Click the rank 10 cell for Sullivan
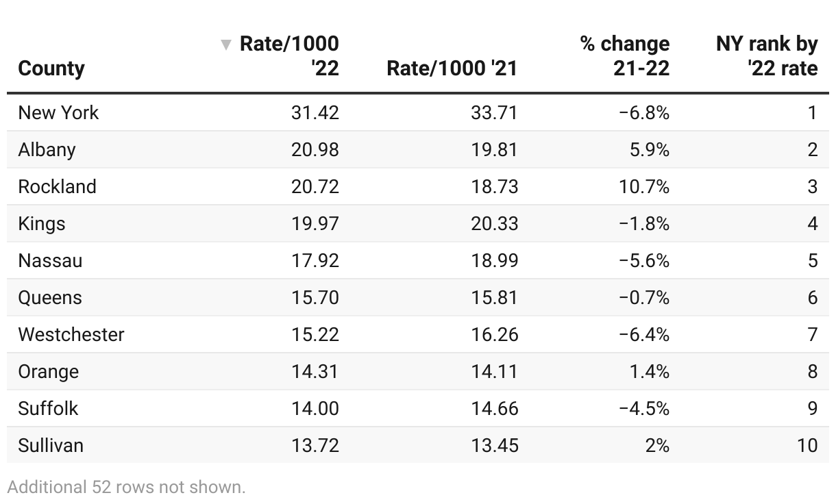The width and height of the screenshot is (836, 504). pos(807,446)
